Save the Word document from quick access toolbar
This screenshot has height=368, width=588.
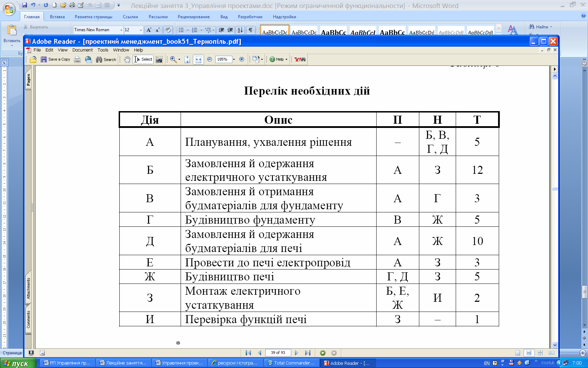(x=24, y=5)
